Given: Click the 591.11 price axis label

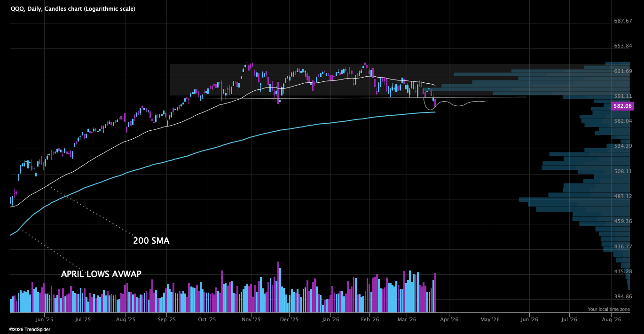Looking at the screenshot, I should point(623,96).
